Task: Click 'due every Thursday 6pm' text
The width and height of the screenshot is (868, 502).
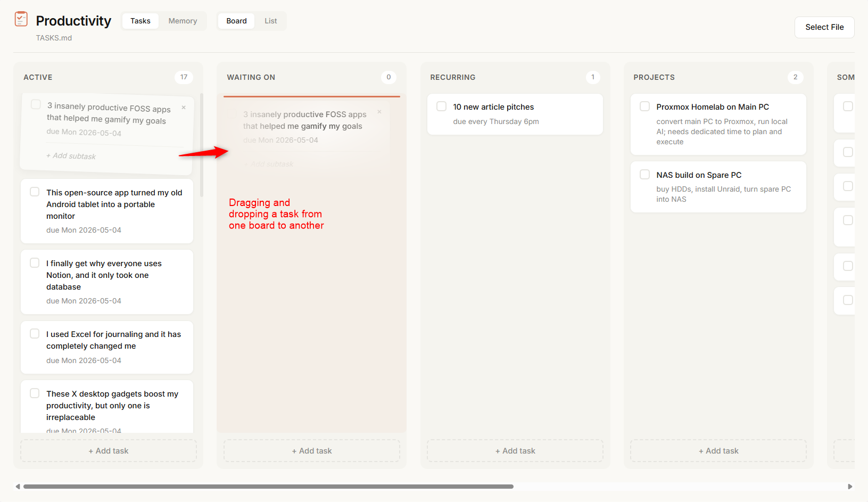Action: [x=496, y=121]
